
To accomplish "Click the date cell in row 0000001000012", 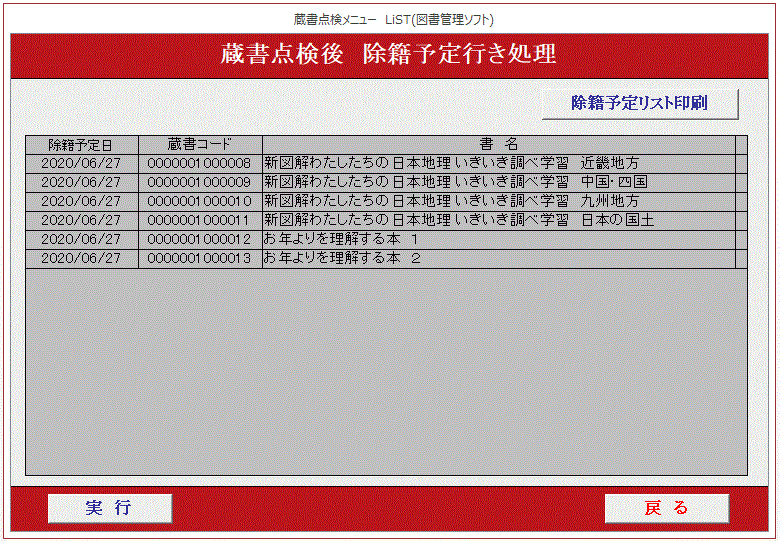I will (x=82, y=239).
